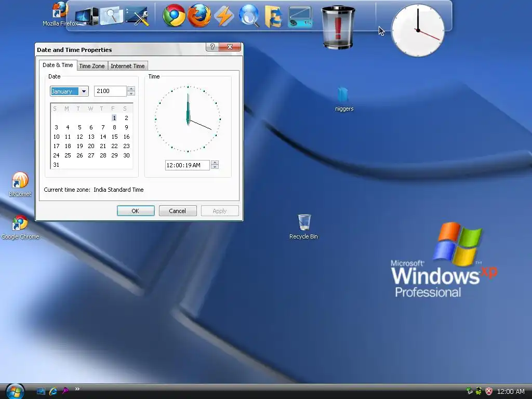532x399 pixels.
Task: Click OK in Date and Time Properties
Action: click(x=136, y=211)
